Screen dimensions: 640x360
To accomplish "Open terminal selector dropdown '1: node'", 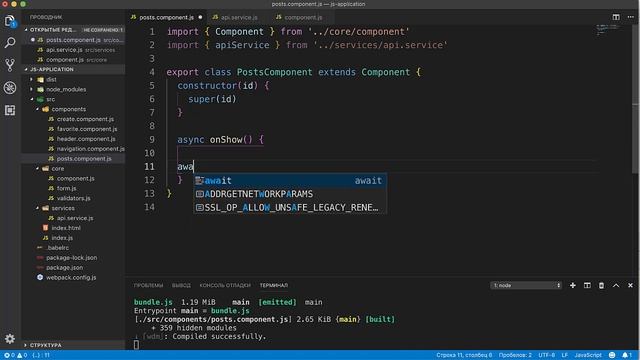I will tap(526, 285).
